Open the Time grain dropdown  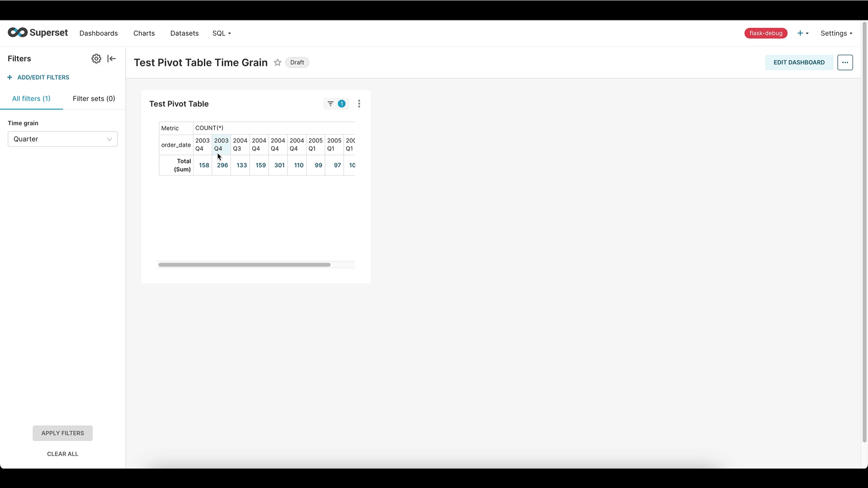[62, 139]
